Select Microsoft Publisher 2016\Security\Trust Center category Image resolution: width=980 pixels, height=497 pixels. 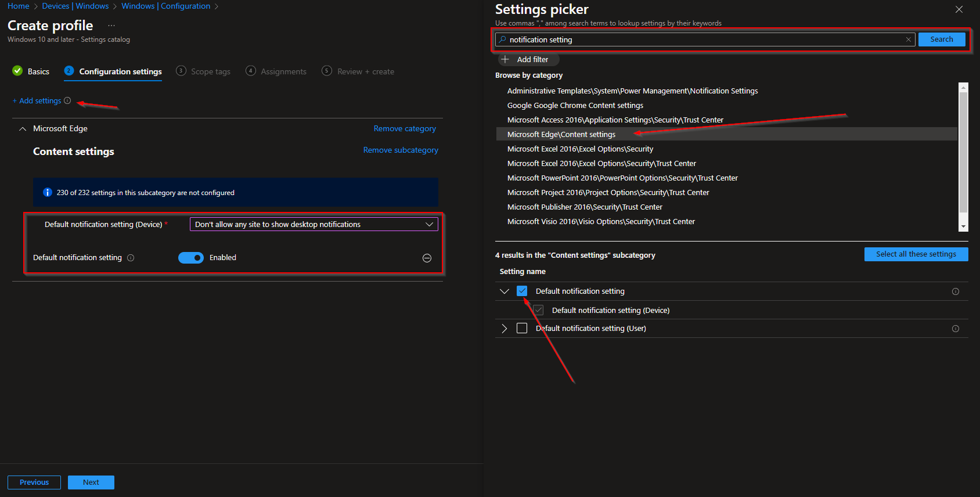click(727, 207)
